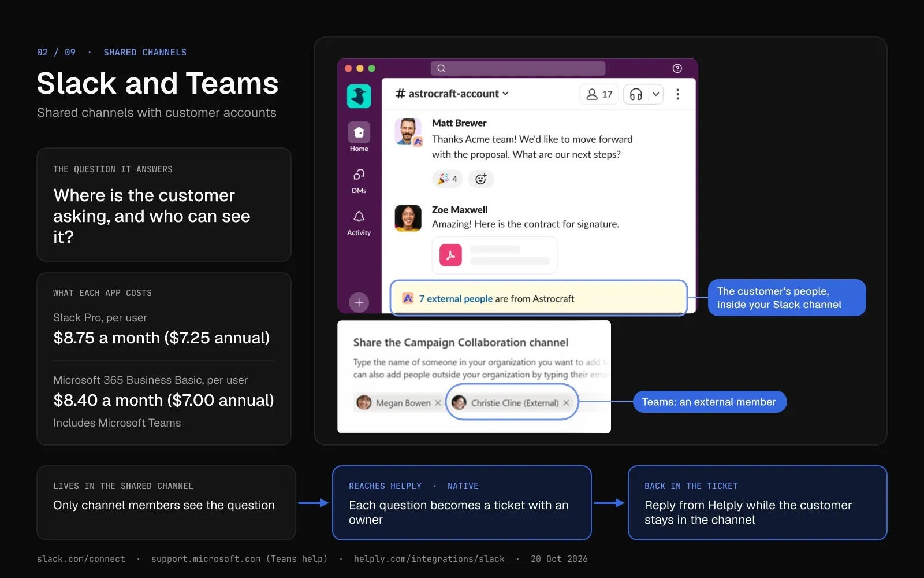This screenshot has height=578, width=924.
Task: Start a huddle with the headphones icon
Action: tap(636, 94)
